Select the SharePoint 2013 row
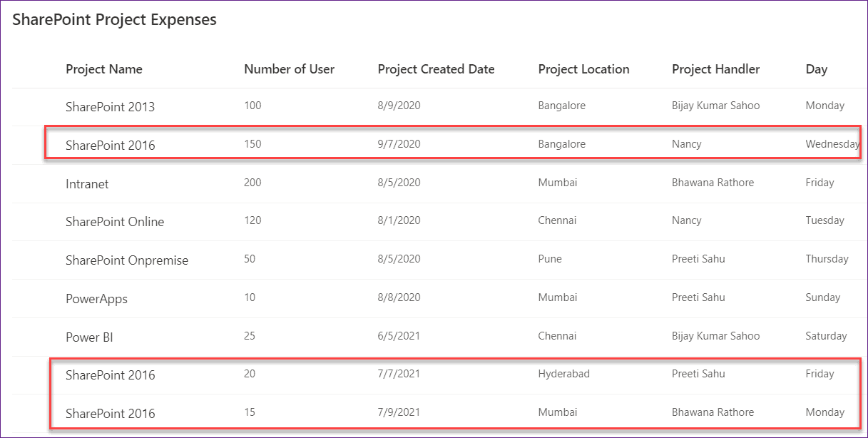Viewport: 868px width, 438px height. (x=111, y=106)
